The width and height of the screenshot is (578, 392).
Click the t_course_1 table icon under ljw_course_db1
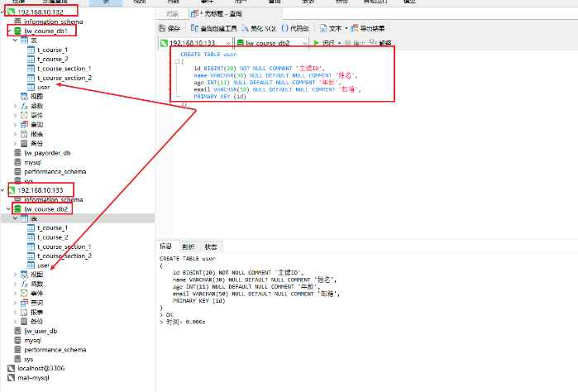(x=31, y=50)
